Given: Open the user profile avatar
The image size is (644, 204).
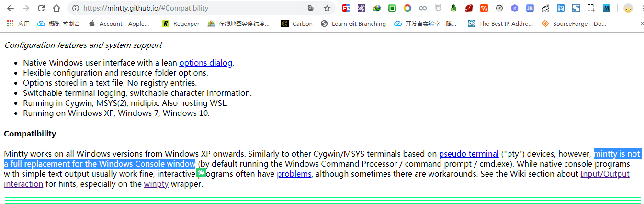Looking at the screenshot, I should (x=628, y=8).
